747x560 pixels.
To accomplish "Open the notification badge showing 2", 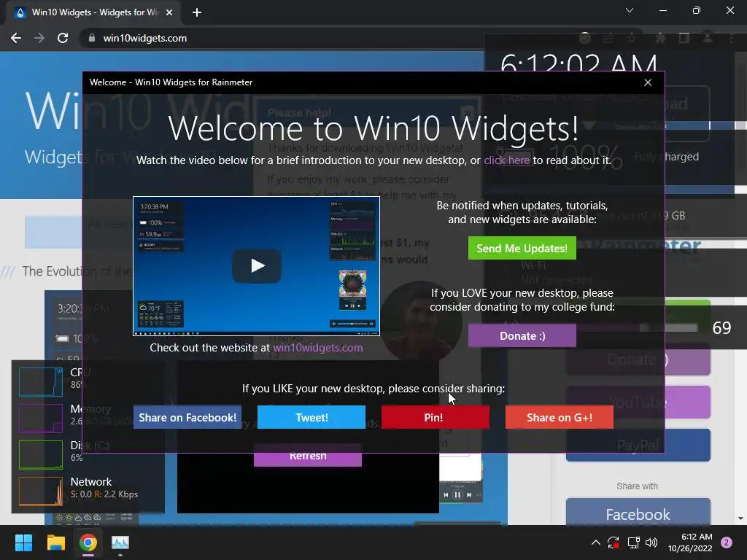I will click(727, 542).
